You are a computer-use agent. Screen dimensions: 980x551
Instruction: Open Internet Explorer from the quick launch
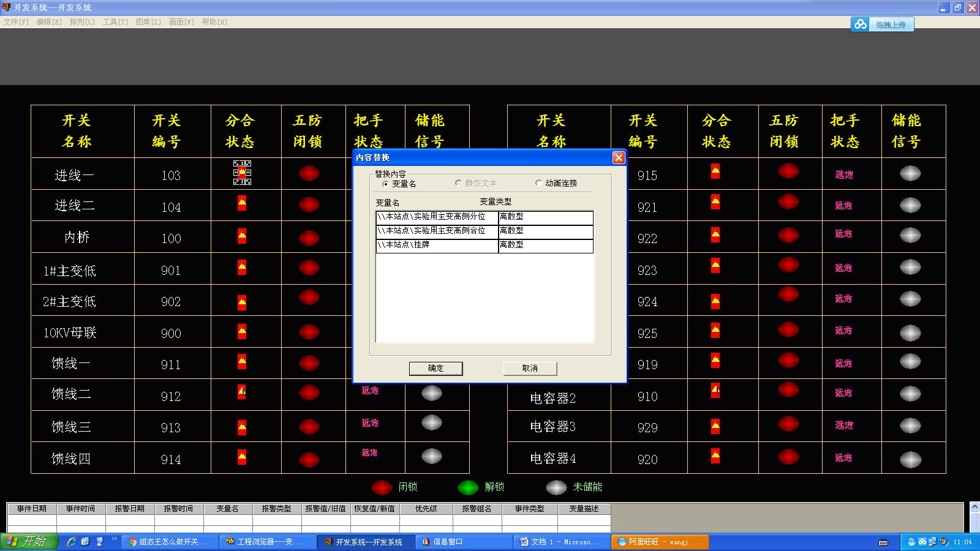click(72, 542)
